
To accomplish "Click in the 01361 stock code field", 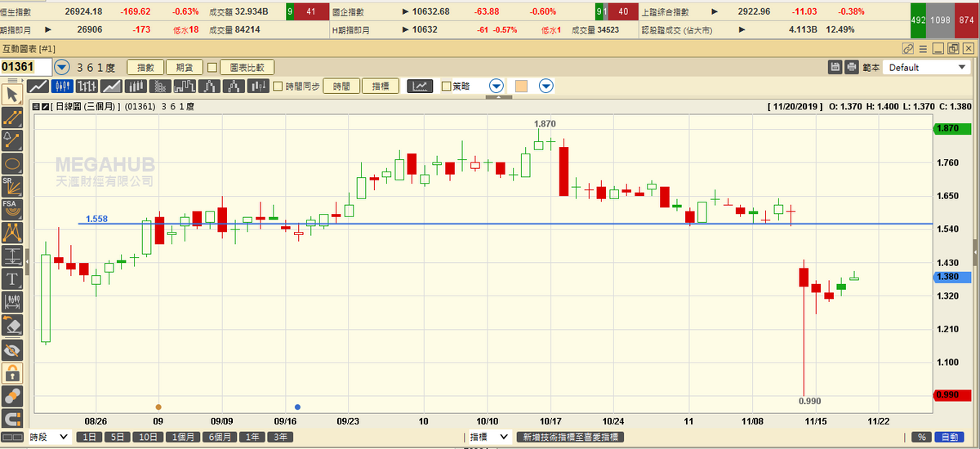I will coord(26,67).
